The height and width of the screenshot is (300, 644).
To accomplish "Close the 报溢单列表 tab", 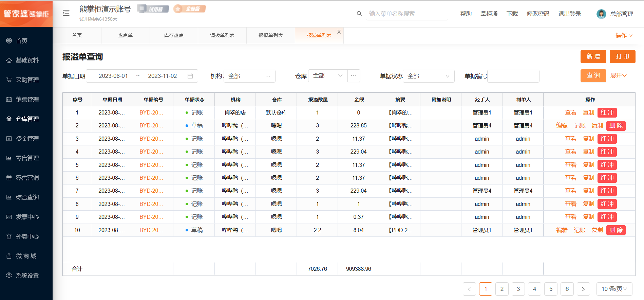I will [339, 32].
